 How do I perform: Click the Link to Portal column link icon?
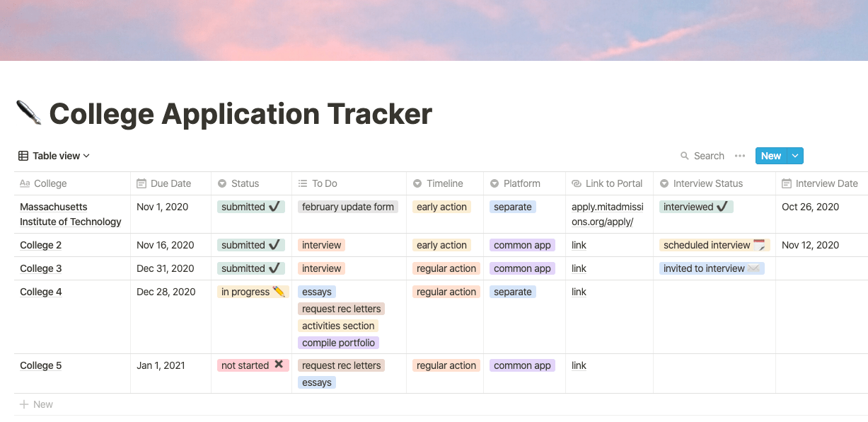tap(577, 183)
